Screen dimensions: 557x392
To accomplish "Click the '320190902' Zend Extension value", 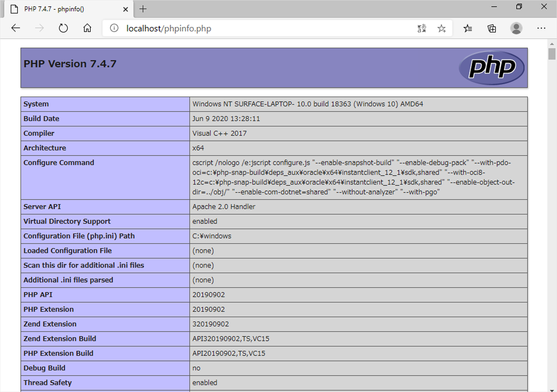I will tap(211, 324).
